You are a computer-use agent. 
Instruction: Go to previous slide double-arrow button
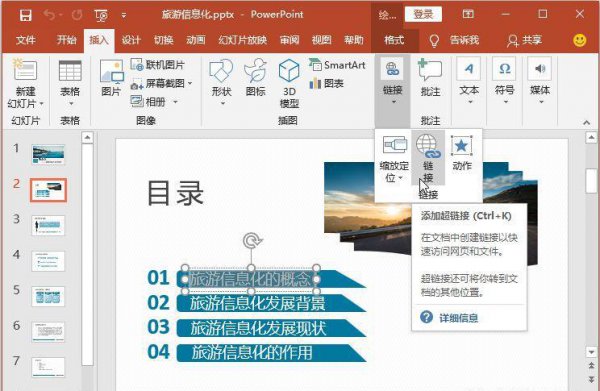591,365
